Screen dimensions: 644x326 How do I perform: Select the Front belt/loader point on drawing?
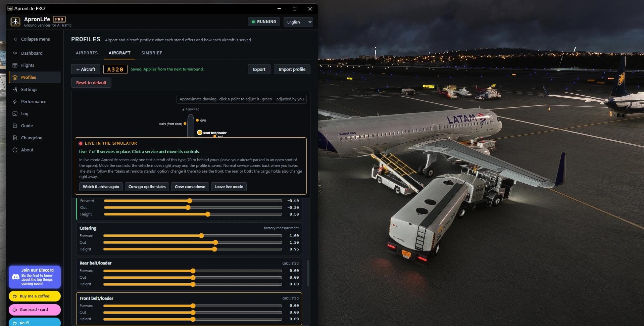tap(200, 132)
